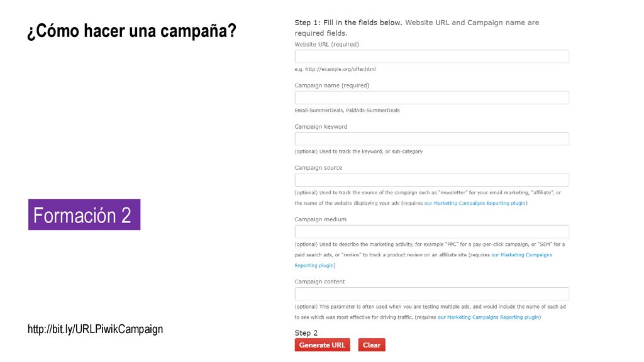Open 'our Marketing Campaigns' link under medium
The height and width of the screenshot is (362, 644).
tap(521, 255)
